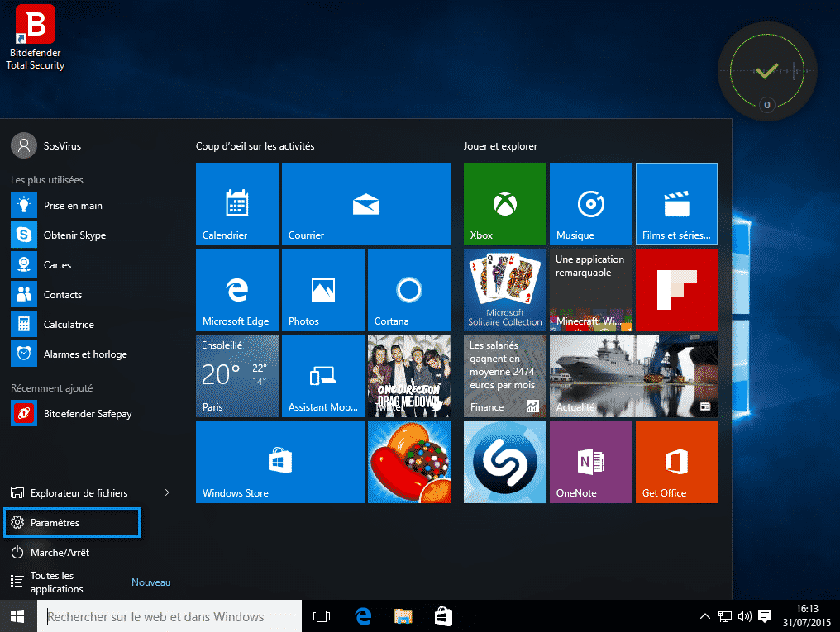Launch Microsoft Edge tile
This screenshot has height=632, width=840.
(x=237, y=290)
